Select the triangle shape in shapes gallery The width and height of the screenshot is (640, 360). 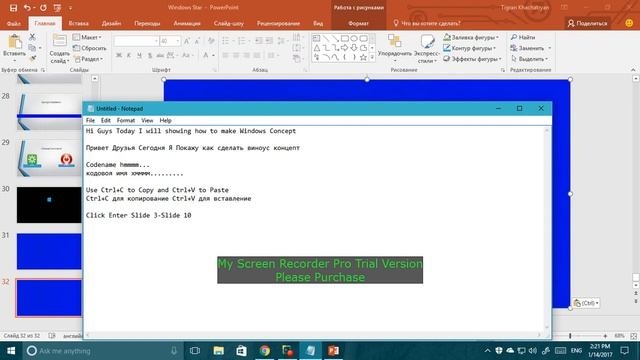coord(317,48)
